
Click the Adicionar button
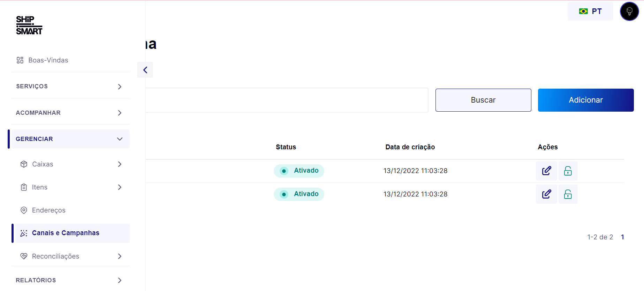coord(585,100)
